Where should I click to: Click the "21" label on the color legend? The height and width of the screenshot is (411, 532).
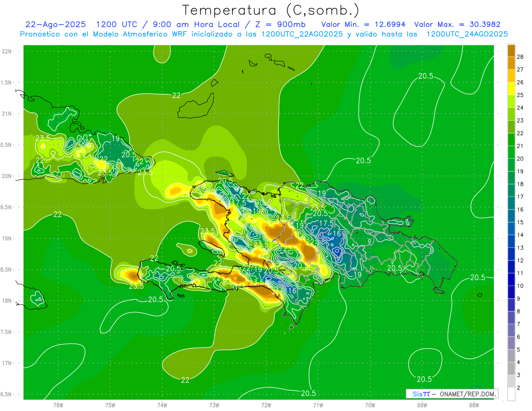(520, 146)
